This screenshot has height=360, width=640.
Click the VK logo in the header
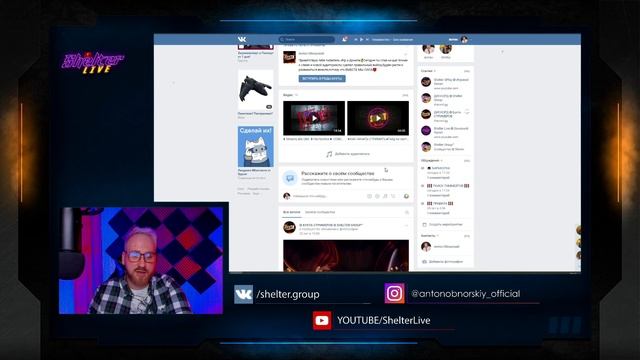pos(242,39)
